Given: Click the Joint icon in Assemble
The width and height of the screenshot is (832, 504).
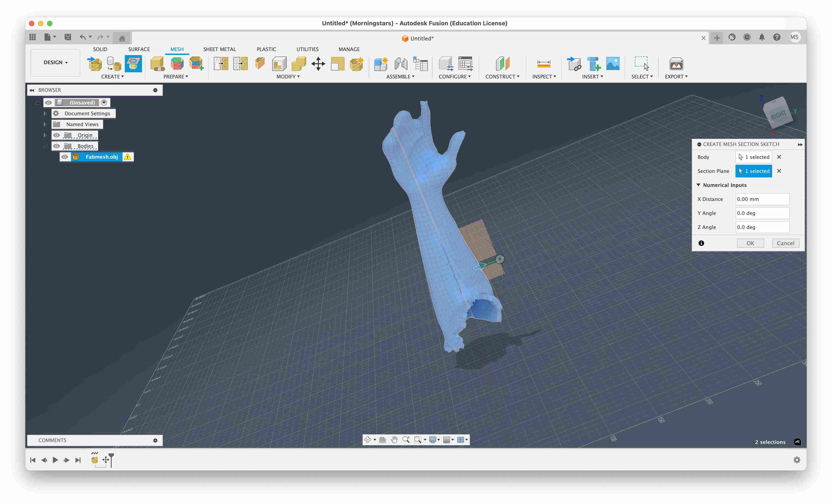Looking at the screenshot, I should (401, 64).
